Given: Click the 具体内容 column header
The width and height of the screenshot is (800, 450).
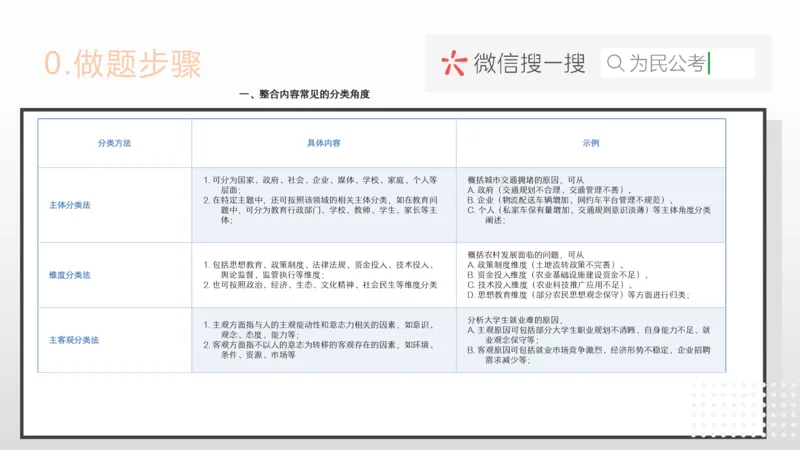Looking at the screenshot, I should coord(323,143).
